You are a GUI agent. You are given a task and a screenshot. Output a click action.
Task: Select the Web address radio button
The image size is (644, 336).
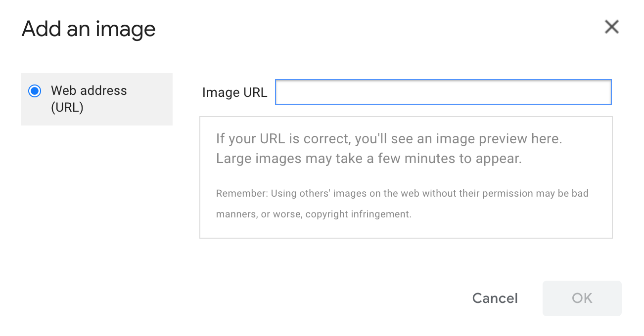coord(35,91)
